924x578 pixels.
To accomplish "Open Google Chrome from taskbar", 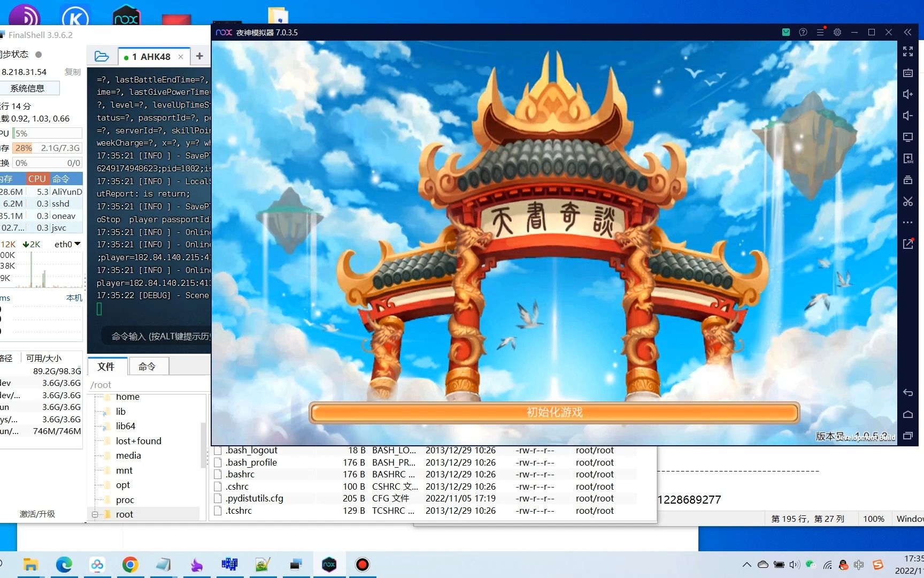I will pos(130,565).
